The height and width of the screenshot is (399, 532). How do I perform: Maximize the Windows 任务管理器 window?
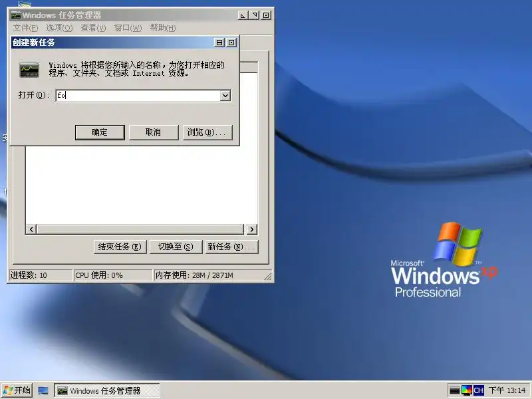click(x=255, y=15)
